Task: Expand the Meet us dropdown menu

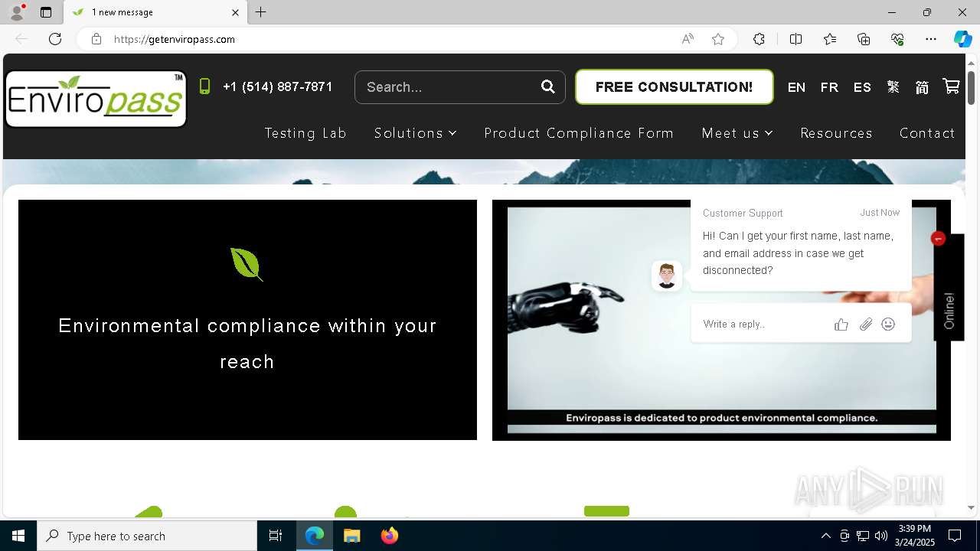Action: click(737, 133)
